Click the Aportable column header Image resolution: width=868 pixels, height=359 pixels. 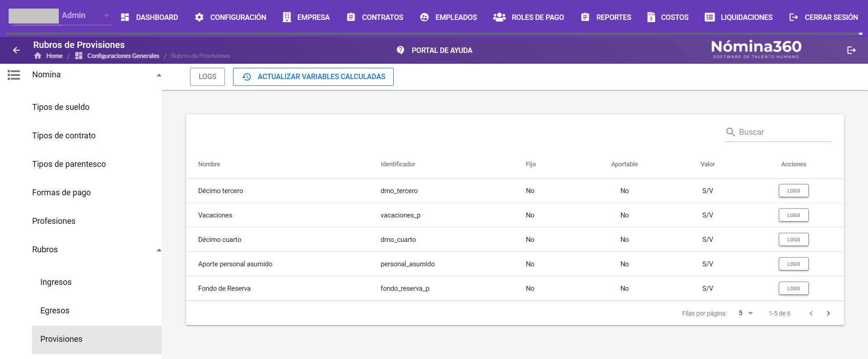tap(625, 164)
